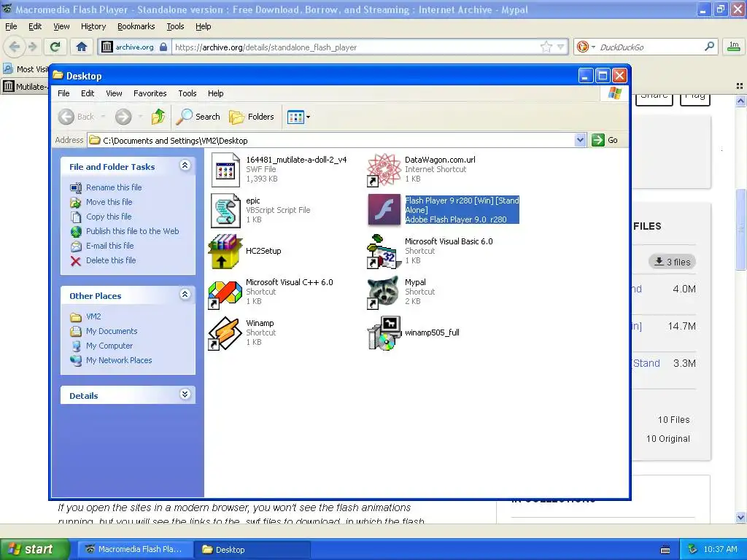Click the DuckDuckGo search engine icon
Viewport: 747px width, 560px height.
coord(582,47)
